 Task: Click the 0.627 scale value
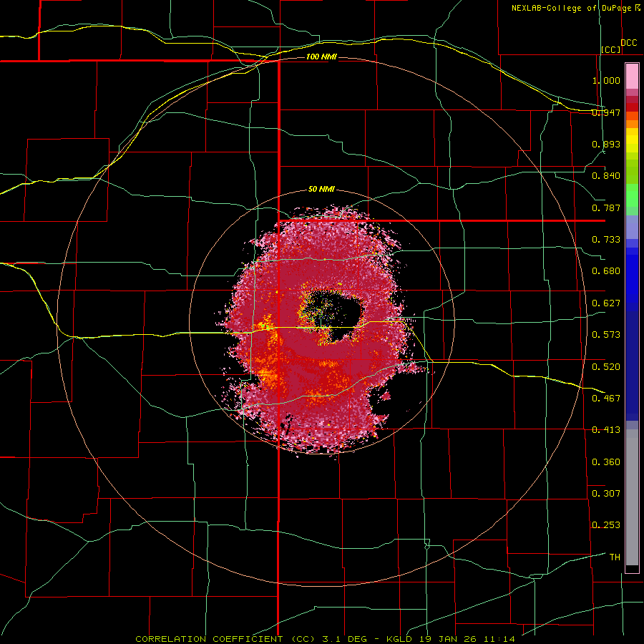(606, 303)
